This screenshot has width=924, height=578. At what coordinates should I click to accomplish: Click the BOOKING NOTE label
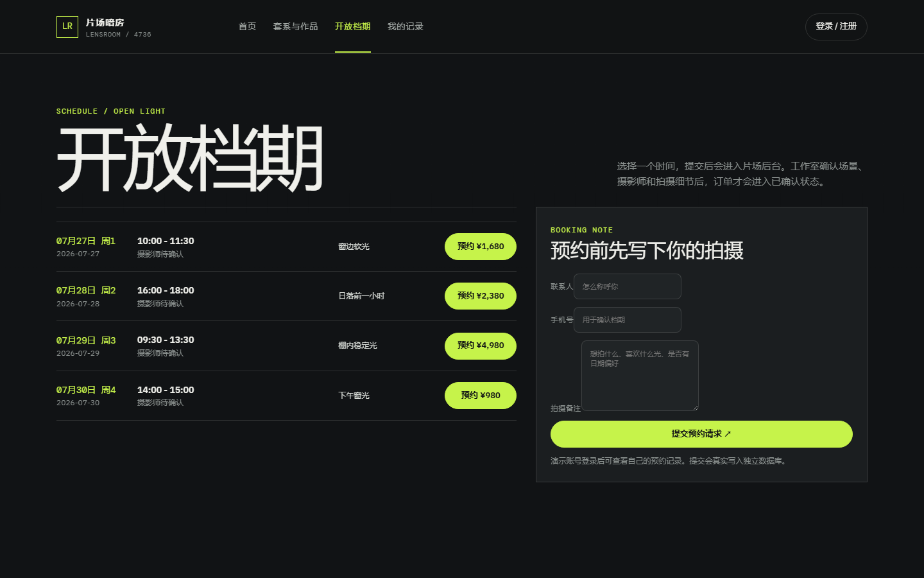pyautogui.click(x=581, y=230)
